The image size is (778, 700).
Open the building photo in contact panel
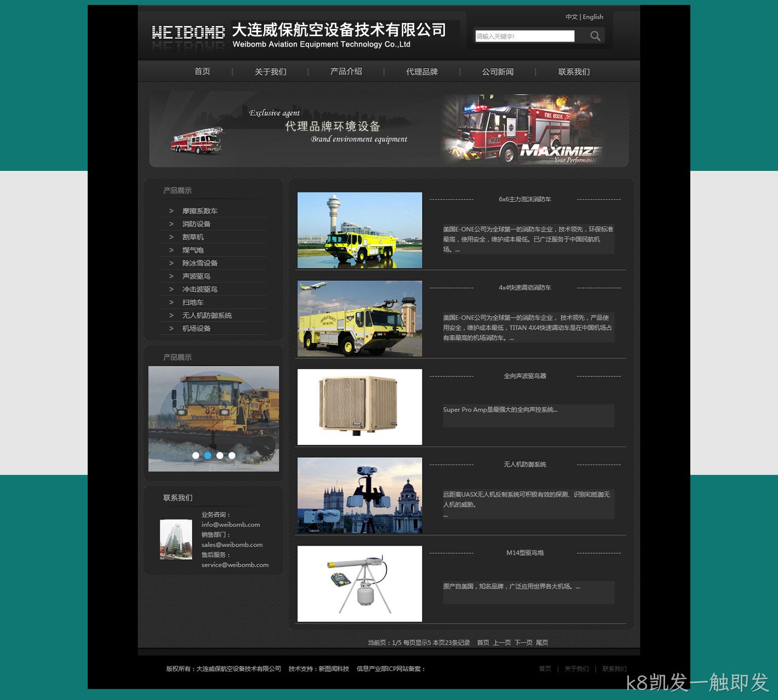tap(176, 540)
